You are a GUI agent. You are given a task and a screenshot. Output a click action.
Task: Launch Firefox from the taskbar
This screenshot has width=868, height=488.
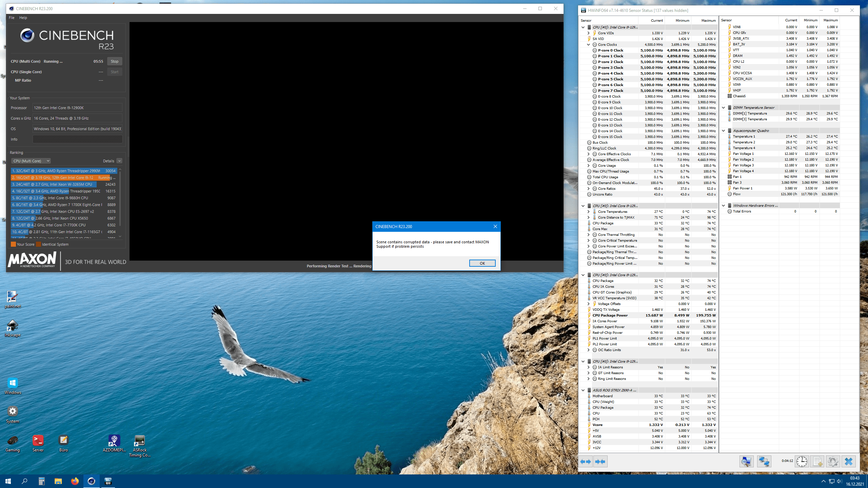click(x=75, y=481)
